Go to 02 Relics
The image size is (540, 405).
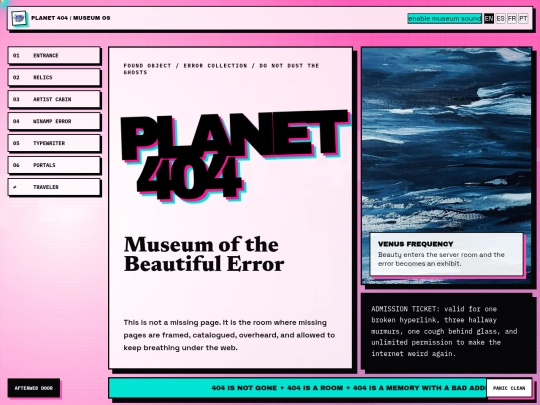(54, 77)
